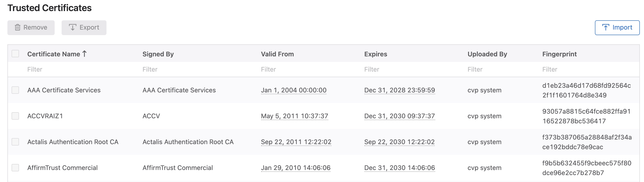
Task: Click the ACCVRAIZ1 expiry date Dec 31, 2030
Action: point(400,116)
